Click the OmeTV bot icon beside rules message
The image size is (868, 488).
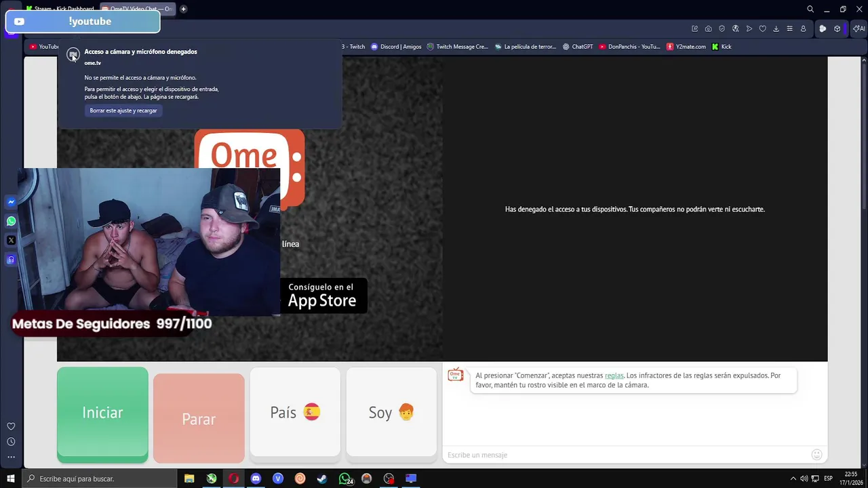pyautogui.click(x=455, y=374)
